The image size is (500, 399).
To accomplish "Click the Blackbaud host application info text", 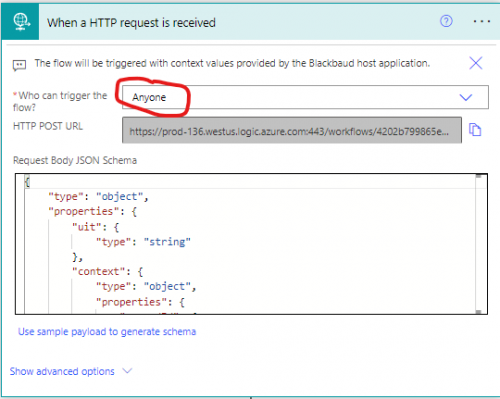I will (232, 63).
